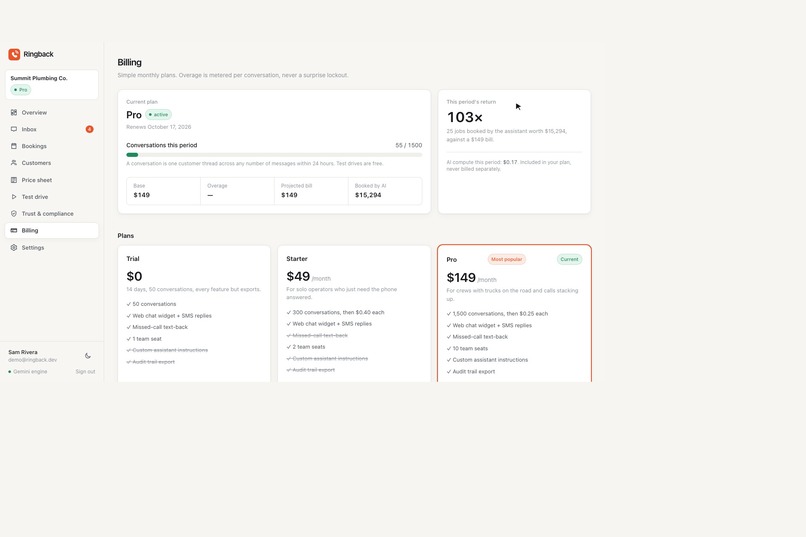806x537 pixels.
Task: Click the Billing page heading
Action: click(x=130, y=62)
